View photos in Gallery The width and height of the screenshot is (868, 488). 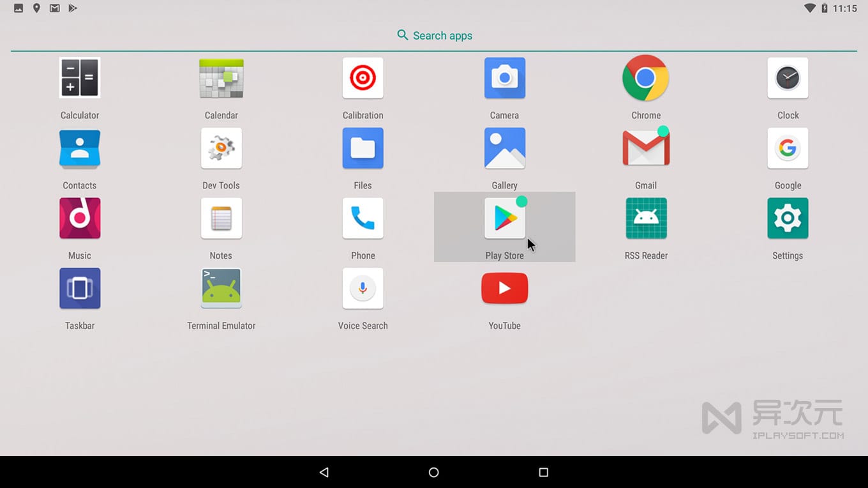click(504, 148)
